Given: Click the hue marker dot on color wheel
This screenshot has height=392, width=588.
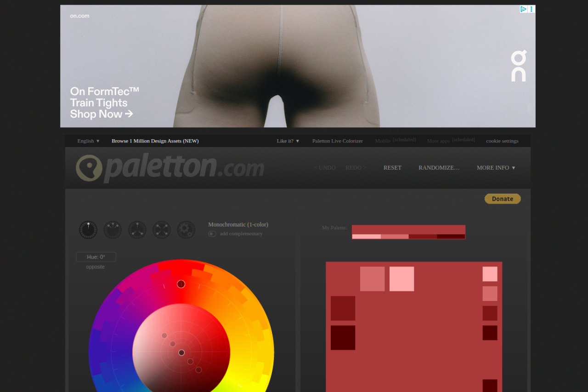Looking at the screenshot, I should point(181,284).
